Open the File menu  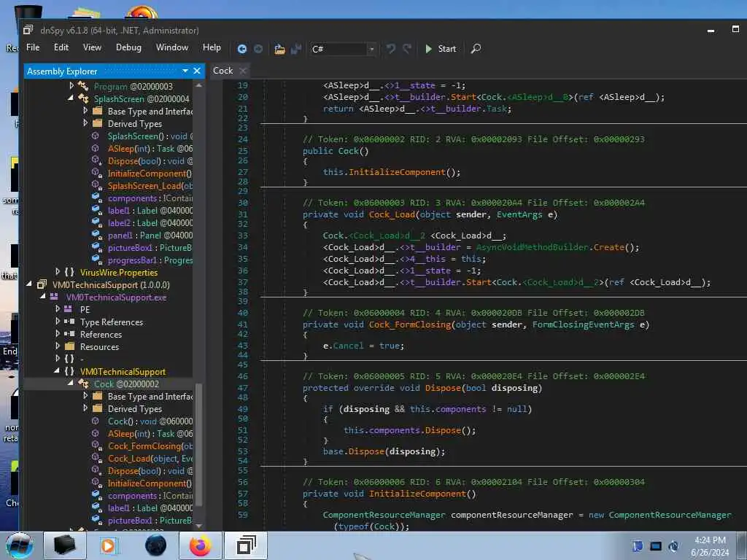[x=33, y=47]
